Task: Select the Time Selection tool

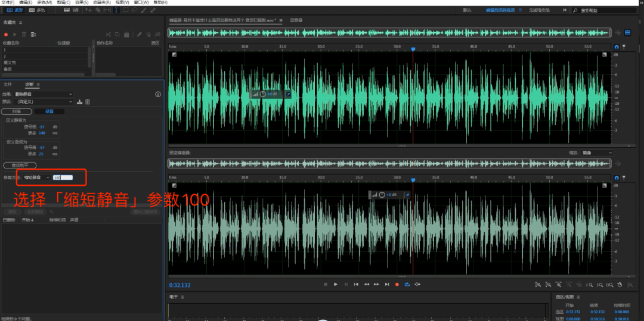Action: tap(116, 10)
